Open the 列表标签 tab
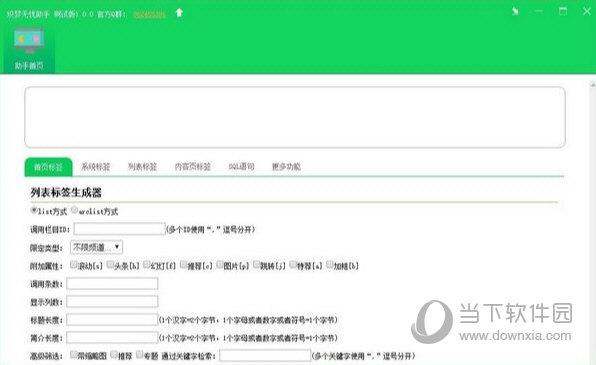This screenshot has width=596, height=365. [x=143, y=167]
